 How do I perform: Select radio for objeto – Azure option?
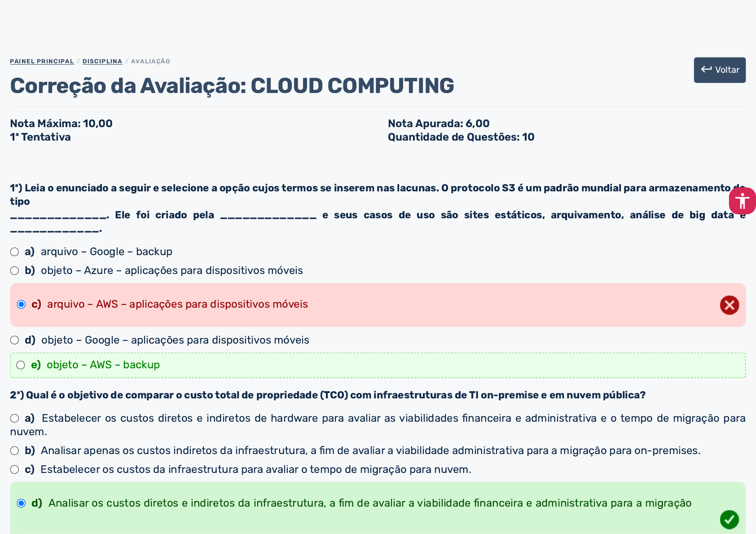click(15, 270)
